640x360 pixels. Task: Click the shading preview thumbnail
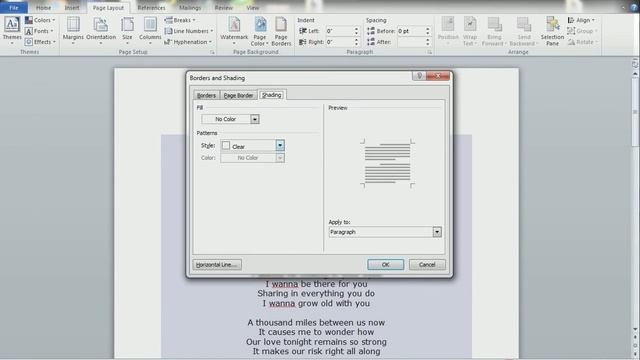(x=387, y=163)
